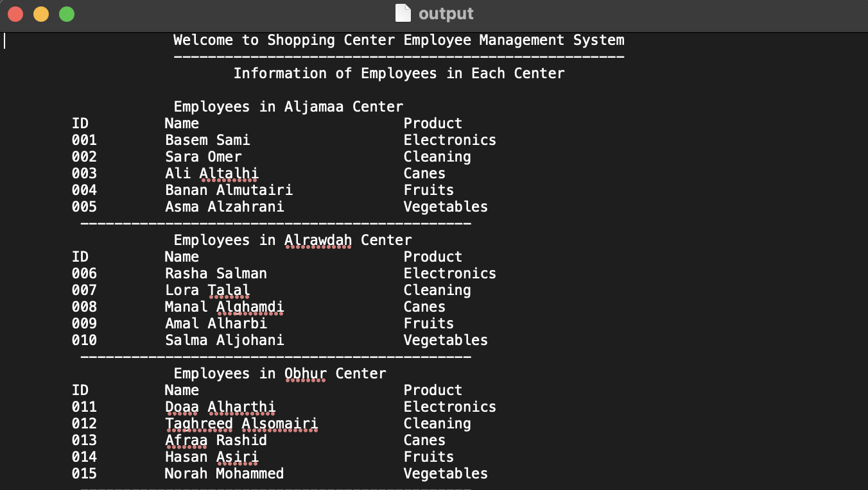Place cursor at the blinking text cursor position
The width and height of the screenshot is (868, 490).
pyautogui.click(x=4, y=41)
